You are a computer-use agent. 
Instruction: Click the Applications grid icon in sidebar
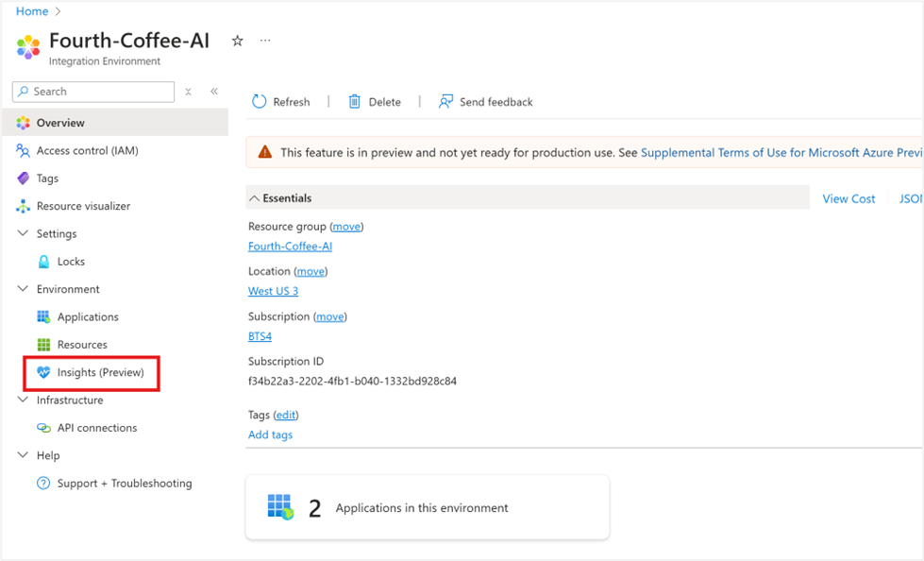coord(43,316)
